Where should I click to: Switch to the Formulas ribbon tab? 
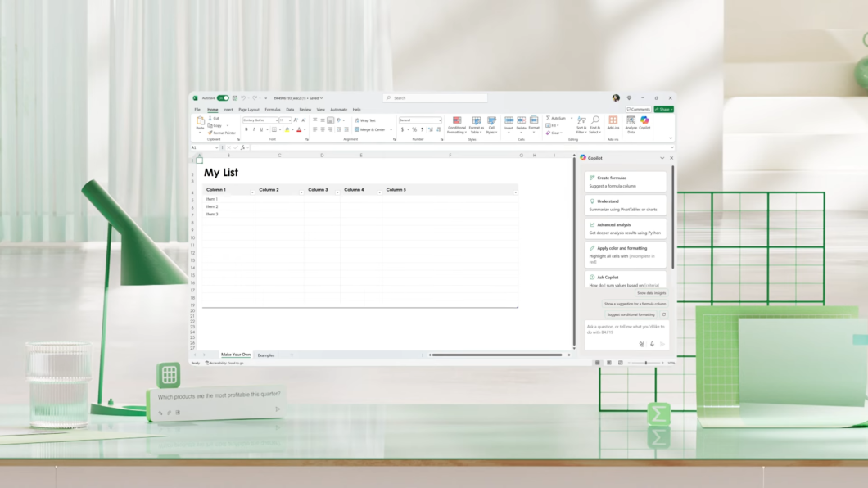click(272, 108)
